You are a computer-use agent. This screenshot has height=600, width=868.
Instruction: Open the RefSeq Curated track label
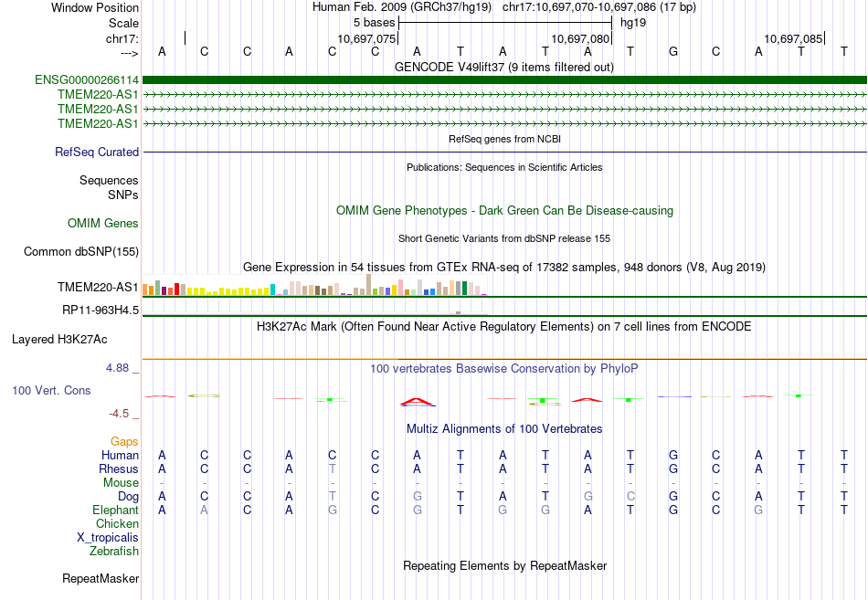(96, 152)
